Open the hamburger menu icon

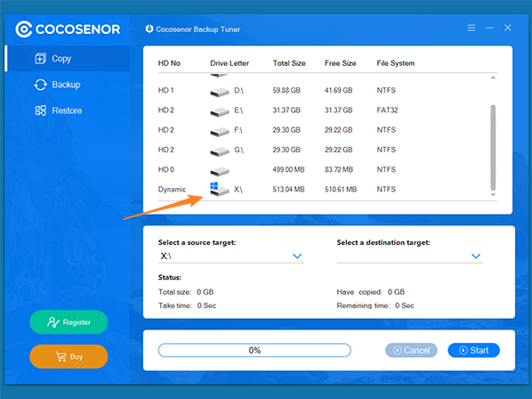(471, 28)
